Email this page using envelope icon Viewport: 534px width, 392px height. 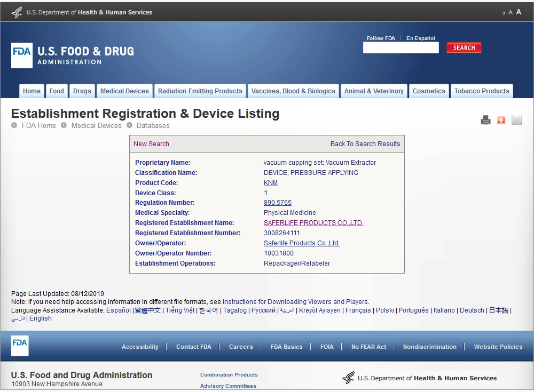click(x=516, y=120)
